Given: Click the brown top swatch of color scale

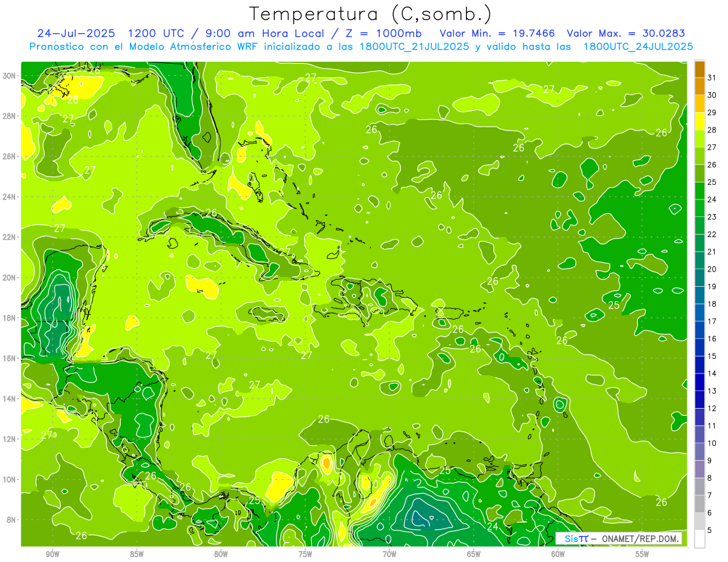Looking at the screenshot, I should pos(699,69).
